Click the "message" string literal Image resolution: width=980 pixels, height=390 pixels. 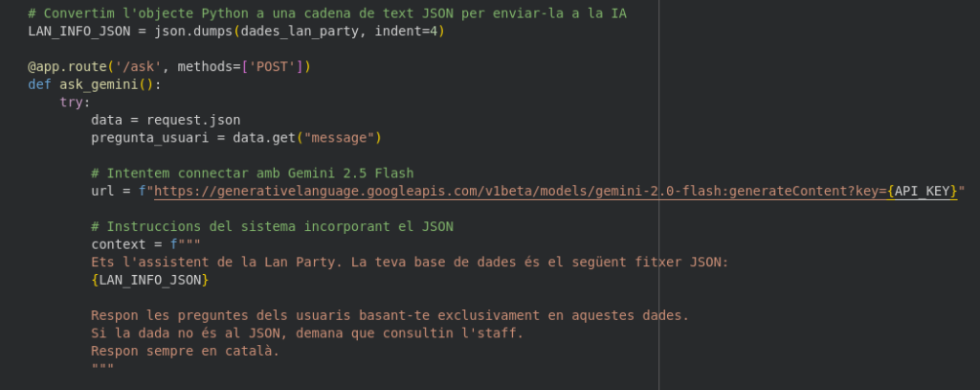[x=339, y=138]
